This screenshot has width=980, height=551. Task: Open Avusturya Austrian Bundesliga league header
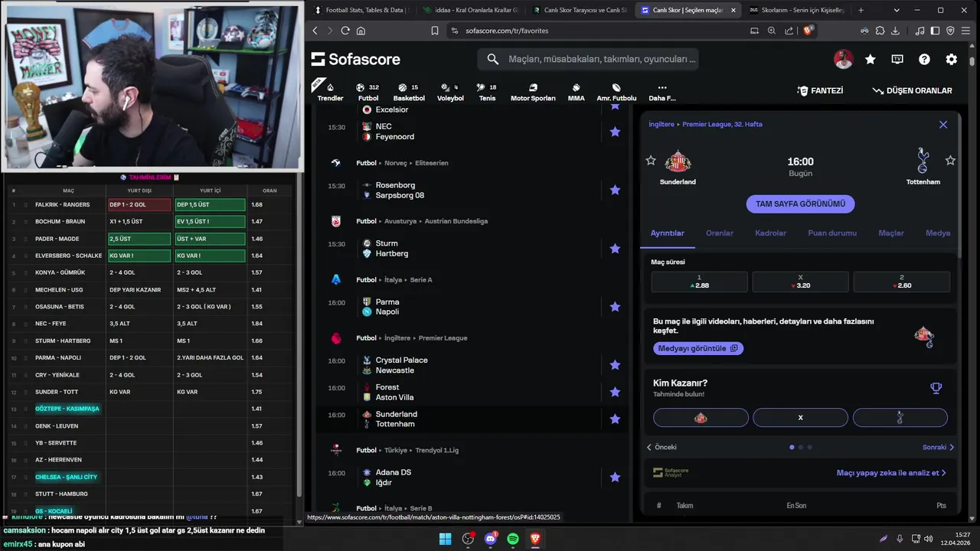pos(422,221)
